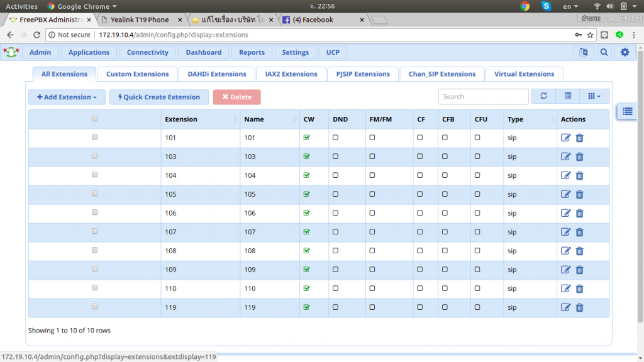Switch to DAHDi Extensions tab
Image resolution: width=644 pixels, height=362 pixels.
217,74
